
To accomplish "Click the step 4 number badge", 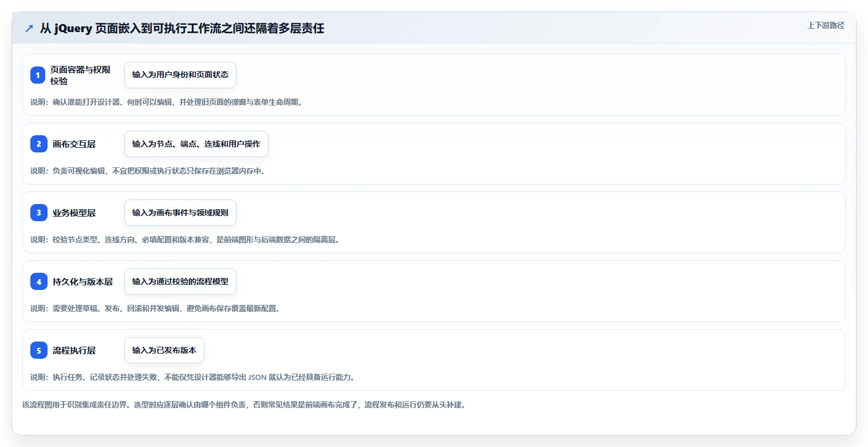I will (38, 281).
